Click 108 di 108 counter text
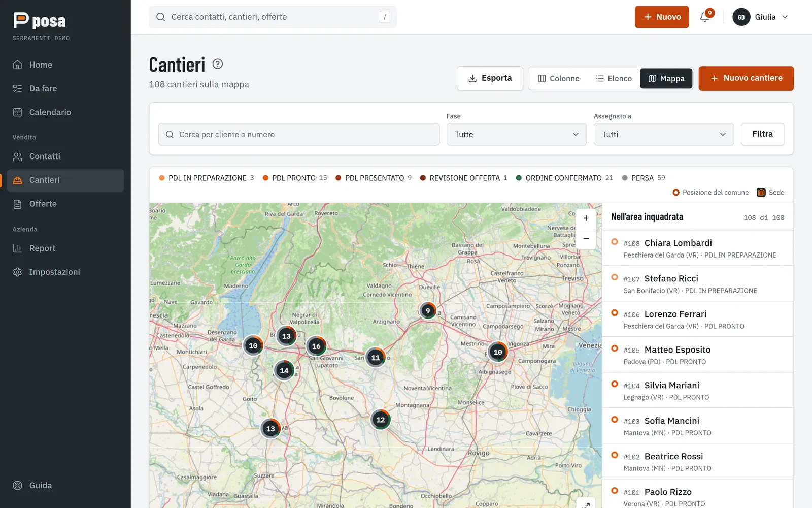The image size is (812, 508). pos(764,218)
